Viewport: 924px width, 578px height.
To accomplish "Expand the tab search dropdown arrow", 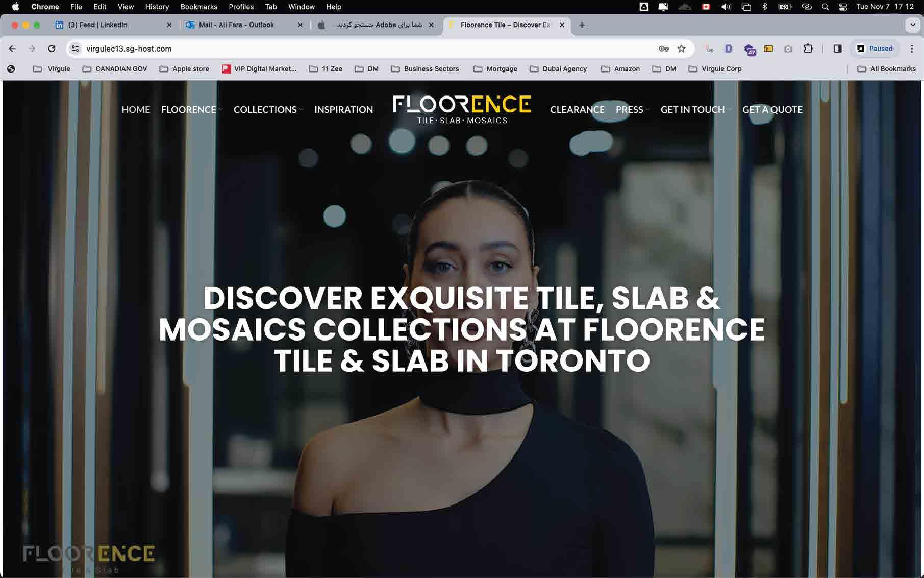I will (x=913, y=25).
